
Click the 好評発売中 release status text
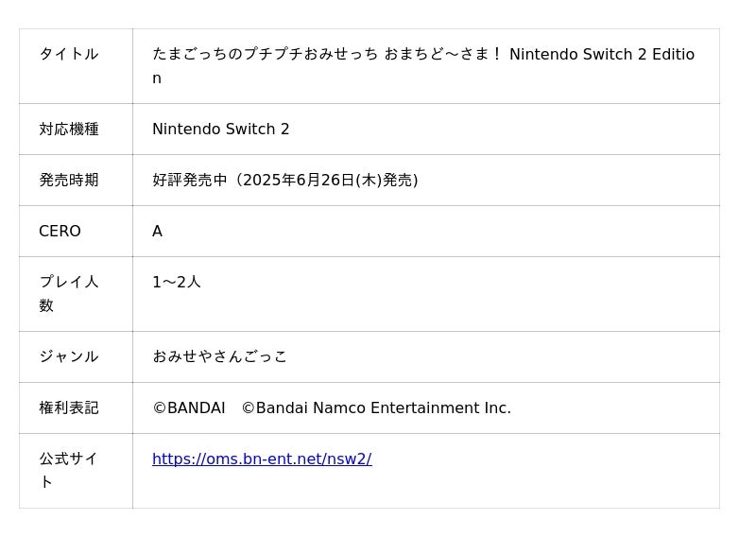190,181
